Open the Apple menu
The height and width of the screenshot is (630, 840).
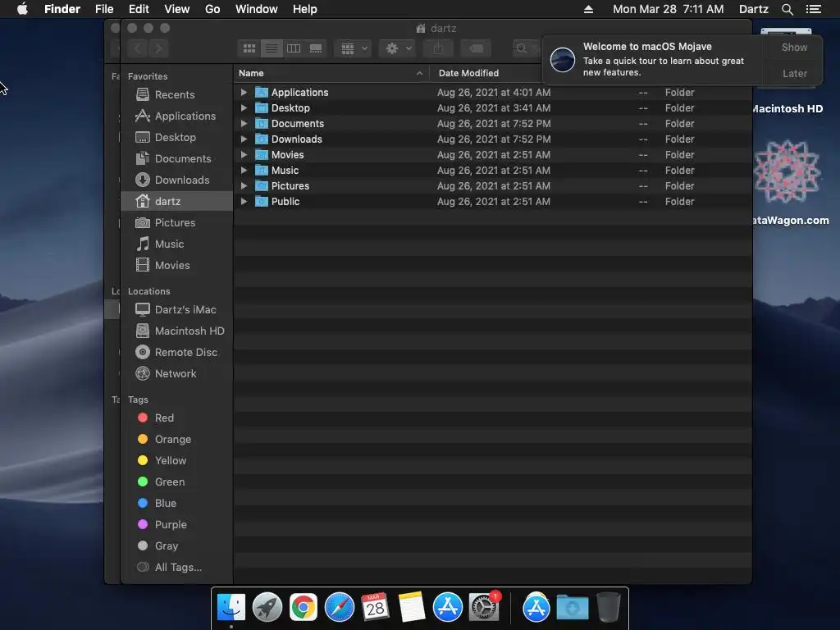pos(22,9)
